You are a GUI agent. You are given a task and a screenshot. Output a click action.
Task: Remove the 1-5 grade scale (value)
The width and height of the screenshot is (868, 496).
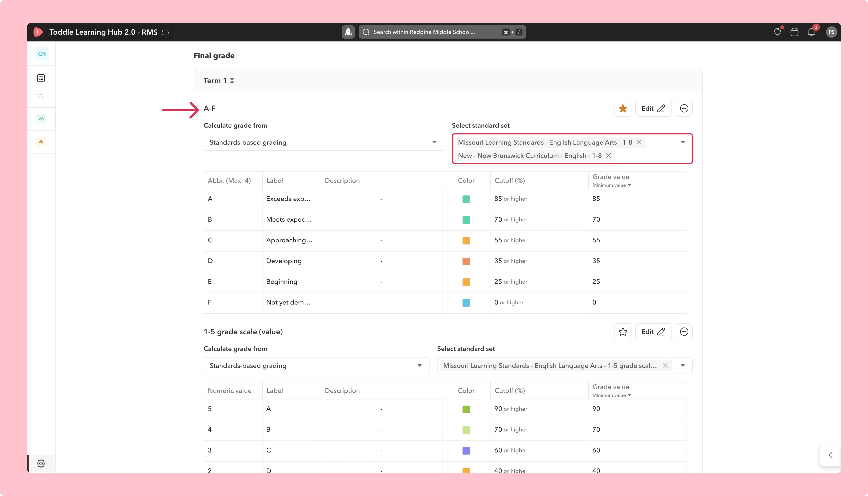[684, 332]
